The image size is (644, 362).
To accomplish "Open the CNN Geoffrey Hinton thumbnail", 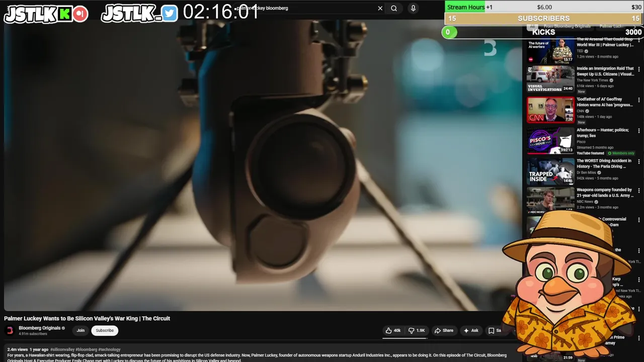I will click(550, 110).
